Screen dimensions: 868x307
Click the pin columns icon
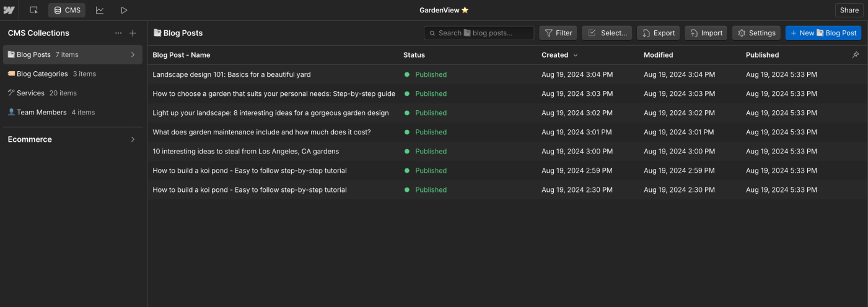point(856,54)
